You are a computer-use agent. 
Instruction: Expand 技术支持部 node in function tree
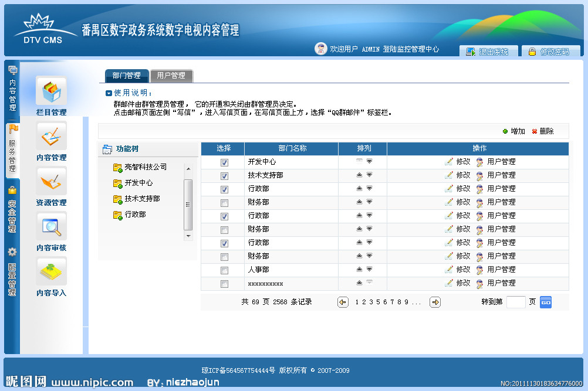[118, 199]
